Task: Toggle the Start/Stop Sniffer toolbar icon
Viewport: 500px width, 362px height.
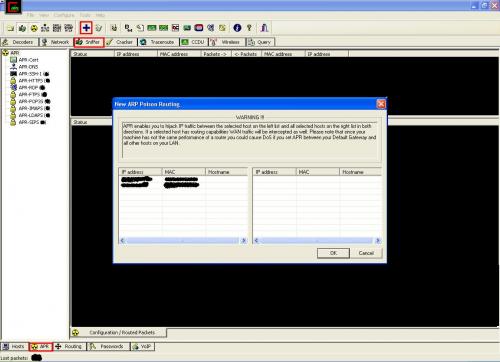Action: click(22, 28)
